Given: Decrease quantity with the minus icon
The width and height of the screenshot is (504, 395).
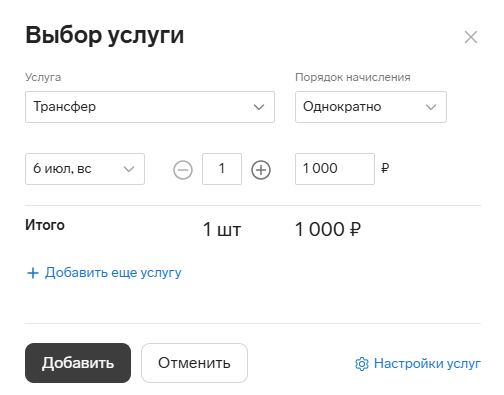Looking at the screenshot, I should (183, 170).
